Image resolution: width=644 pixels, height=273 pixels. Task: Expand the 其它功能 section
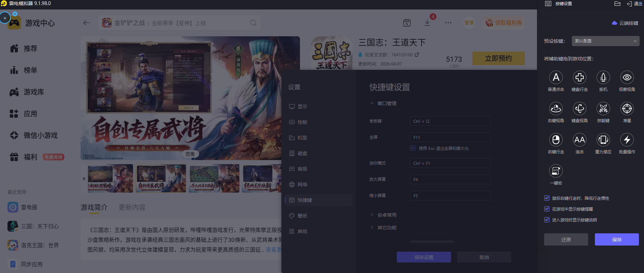pyautogui.click(x=383, y=228)
